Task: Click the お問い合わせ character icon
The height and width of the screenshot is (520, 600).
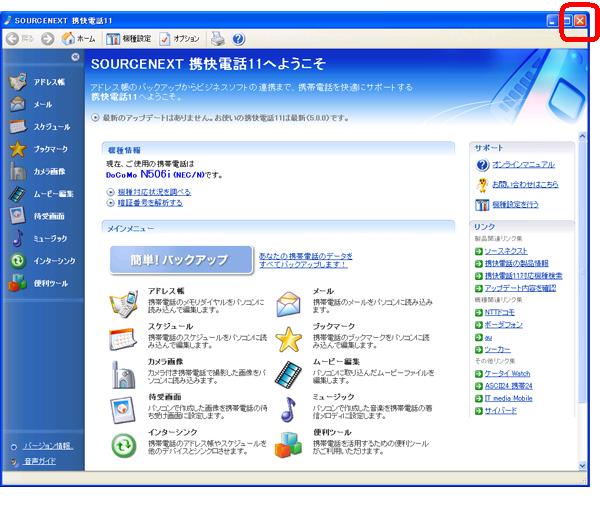Action: pos(482,185)
